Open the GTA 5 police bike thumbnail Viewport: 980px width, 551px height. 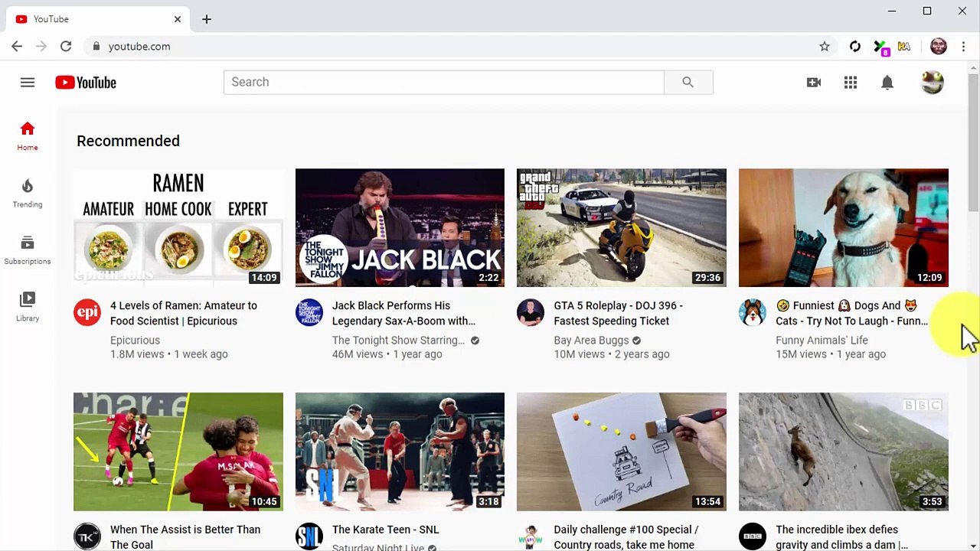pyautogui.click(x=622, y=227)
